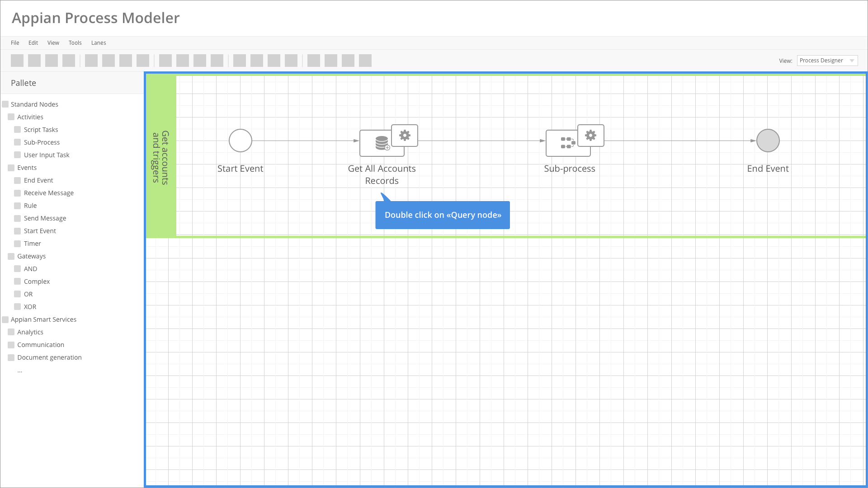The height and width of the screenshot is (488, 868).
Task: Toggle the box beside User Input Task
Action: pos(17,155)
